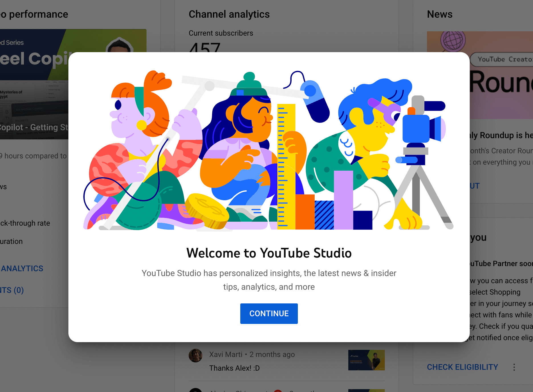
Task: Open the Copilot video thumbnail
Action: tap(34, 84)
